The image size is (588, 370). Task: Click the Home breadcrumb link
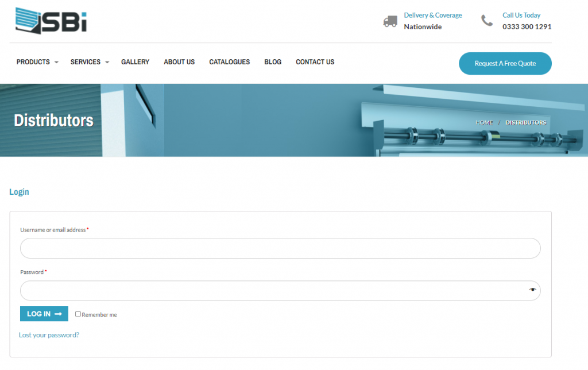coord(484,123)
